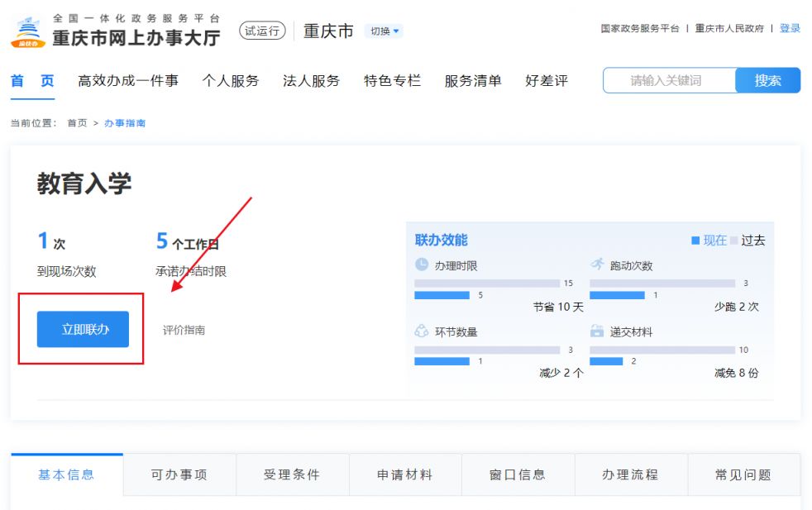Click 首页 in the breadcrumb

77,123
